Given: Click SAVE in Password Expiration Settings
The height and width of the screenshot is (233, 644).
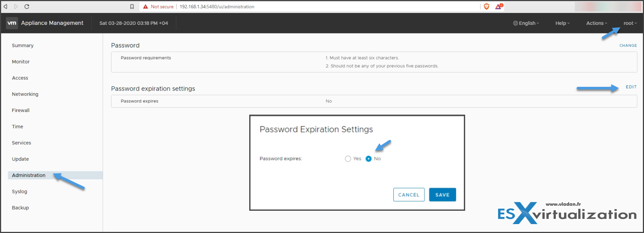Looking at the screenshot, I should pyautogui.click(x=443, y=195).
